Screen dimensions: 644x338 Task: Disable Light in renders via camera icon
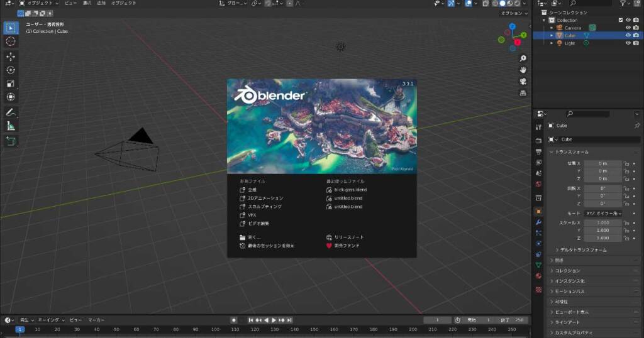636,43
